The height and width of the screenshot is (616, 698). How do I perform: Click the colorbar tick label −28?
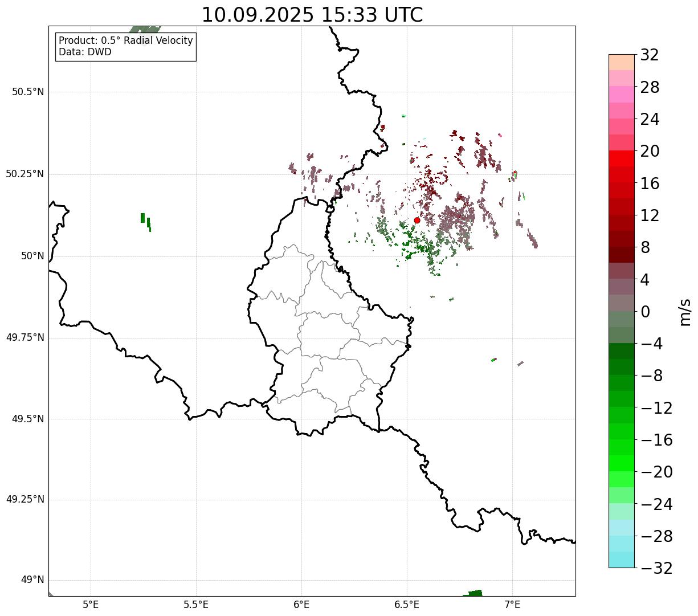click(656, 536)
